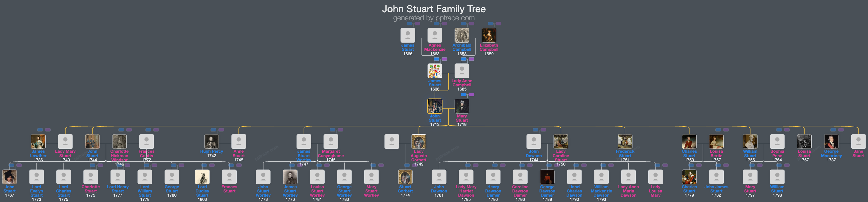The image size is (868, 202).
Task: Click the John Stuart Family Tree title
Action: 434,9
